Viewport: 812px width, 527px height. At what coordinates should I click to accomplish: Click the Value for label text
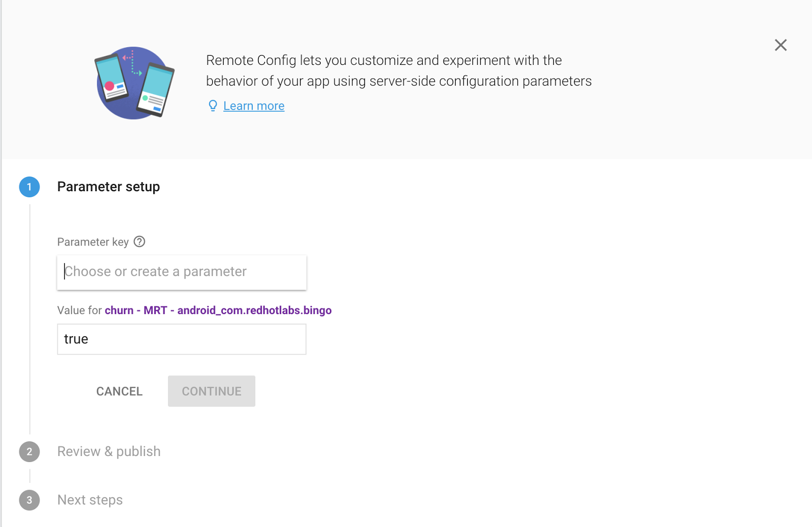pos(80,310)
